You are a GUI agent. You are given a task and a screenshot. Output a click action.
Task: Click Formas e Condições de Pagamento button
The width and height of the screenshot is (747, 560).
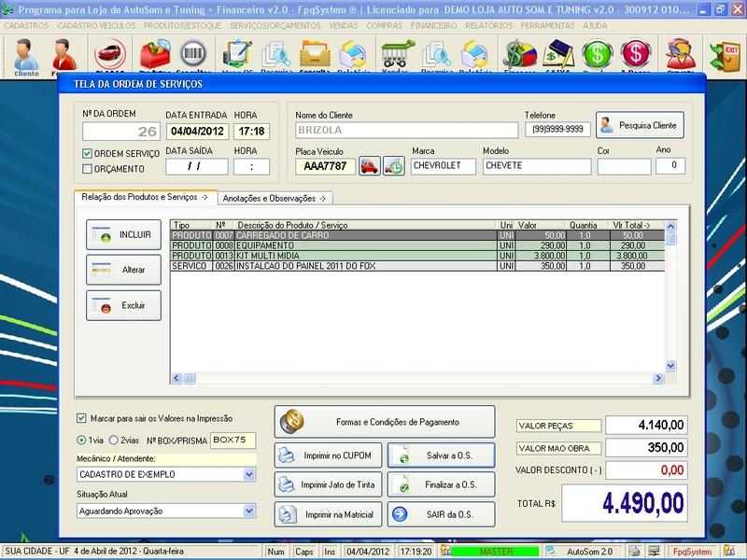(x=385, y=422)
